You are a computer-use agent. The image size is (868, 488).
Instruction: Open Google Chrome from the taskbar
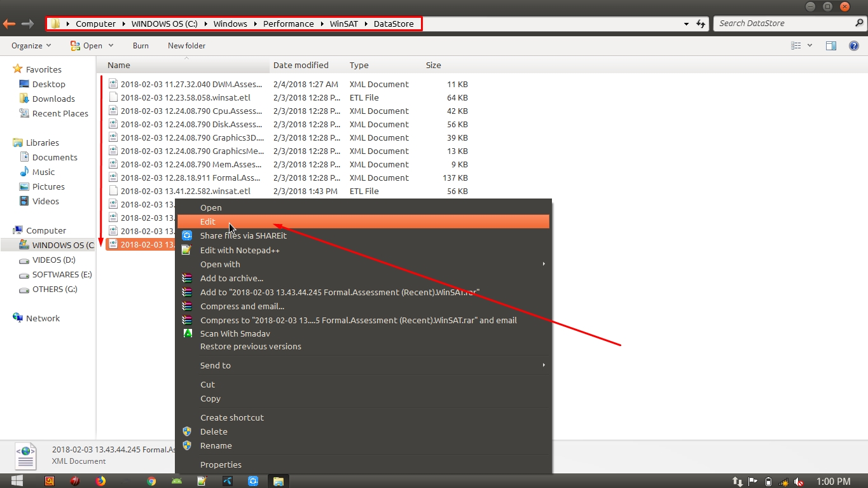151,481
